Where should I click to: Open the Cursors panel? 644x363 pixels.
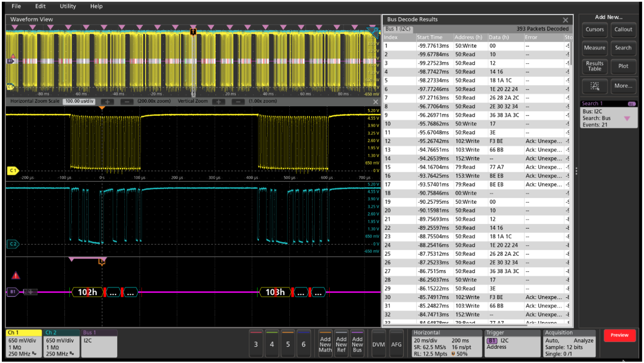pyautogui.click(x=594, y=30)
